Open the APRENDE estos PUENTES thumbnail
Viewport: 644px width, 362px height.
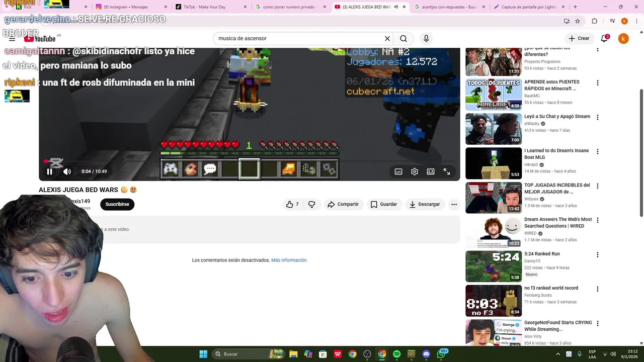pos(494,95)
